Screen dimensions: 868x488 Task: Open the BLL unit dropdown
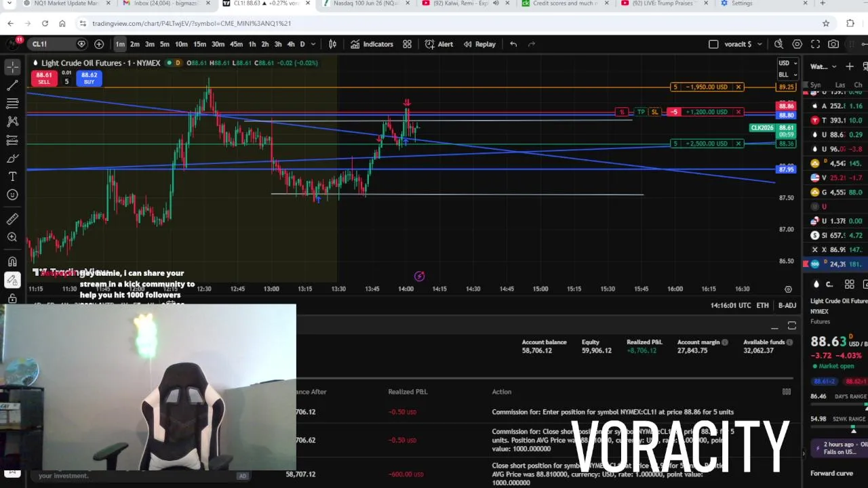tap(787, 75)
